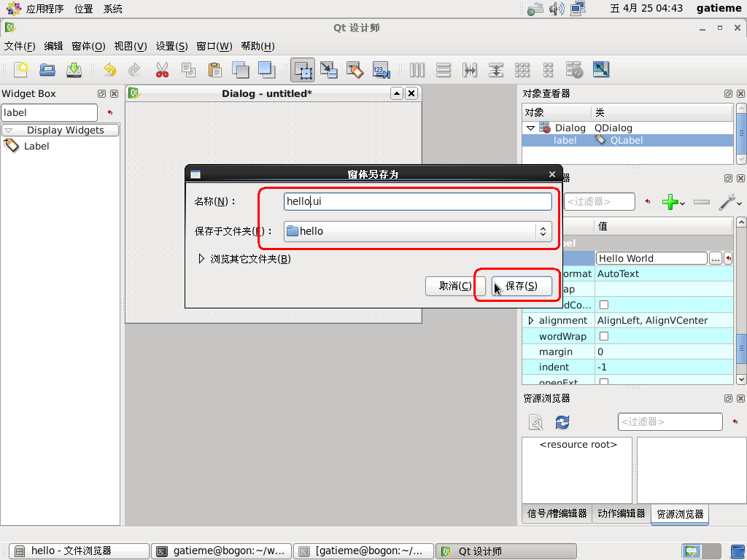Open a form using the toolbar folder icon

(x=47, y=70)
